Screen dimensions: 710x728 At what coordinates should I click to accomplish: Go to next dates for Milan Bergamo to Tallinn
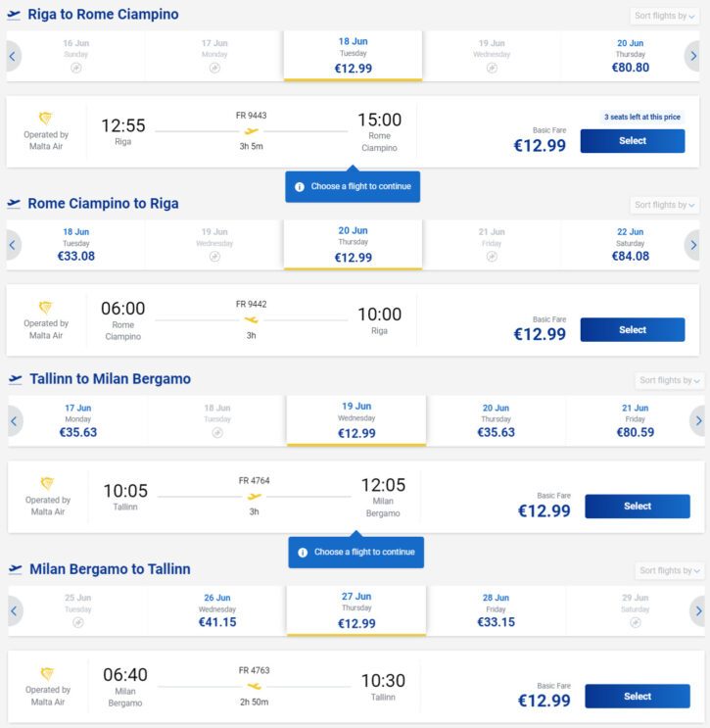[698, 611]
